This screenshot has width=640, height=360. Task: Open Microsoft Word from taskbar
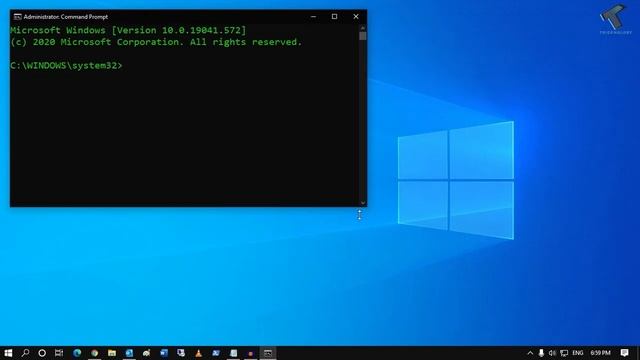pyautogui.click(x=164, y=353)
